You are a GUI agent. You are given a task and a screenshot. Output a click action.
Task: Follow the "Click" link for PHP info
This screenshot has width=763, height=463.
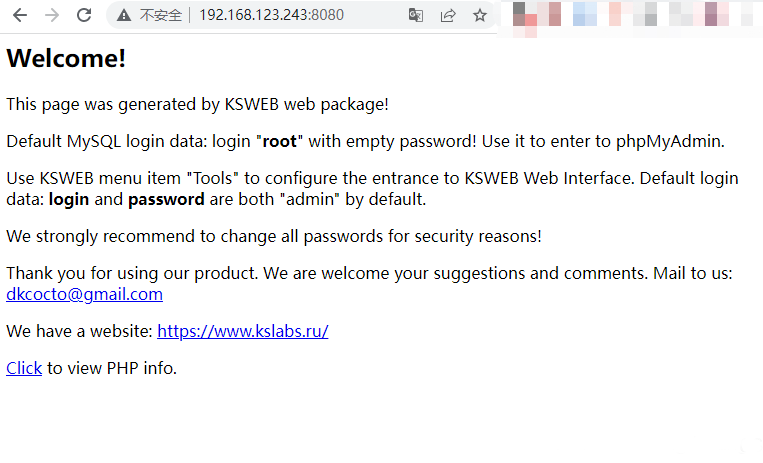point(24,368)
